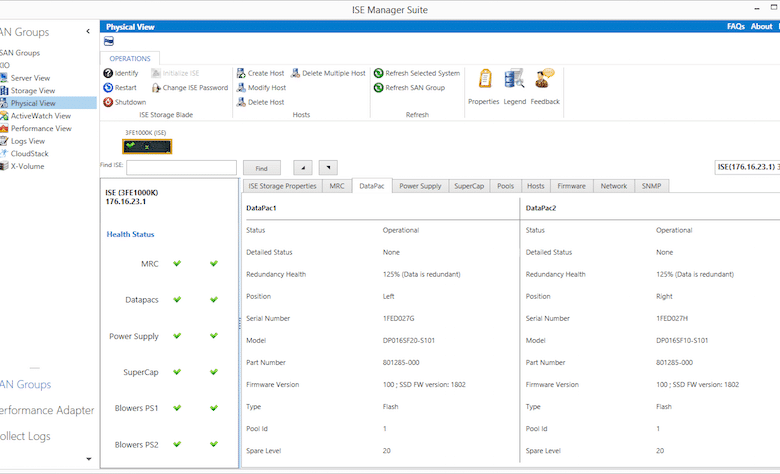The width and height of the screenshot is (780, 474).
Task: Click SAN Groups root tree item
Action: [x=20, y=53]
